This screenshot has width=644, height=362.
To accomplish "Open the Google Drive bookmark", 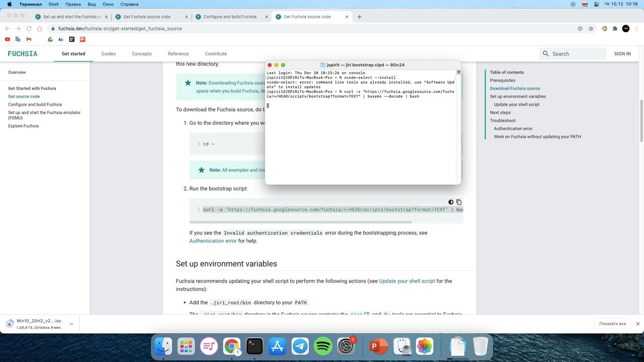I will pyautogui.click(x=50, y=39).
